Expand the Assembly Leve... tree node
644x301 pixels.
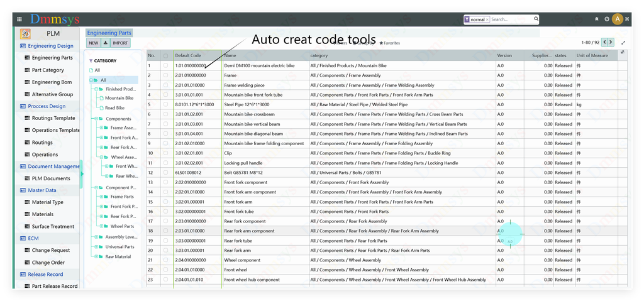[96, 237]
